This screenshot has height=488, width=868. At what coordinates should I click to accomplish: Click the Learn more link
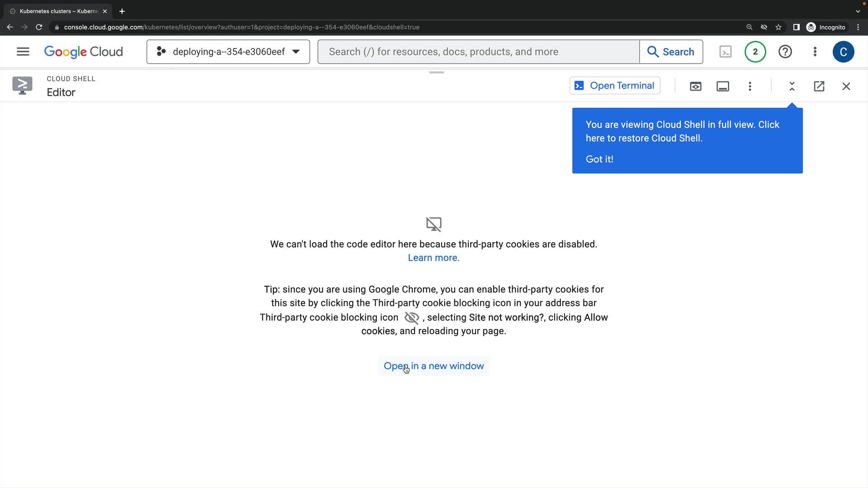point(433,258)
